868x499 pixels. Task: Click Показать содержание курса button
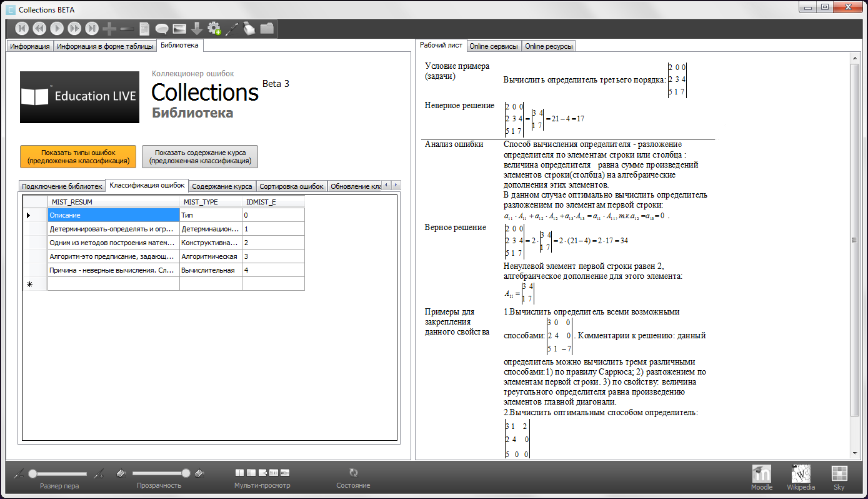[200, 157]
